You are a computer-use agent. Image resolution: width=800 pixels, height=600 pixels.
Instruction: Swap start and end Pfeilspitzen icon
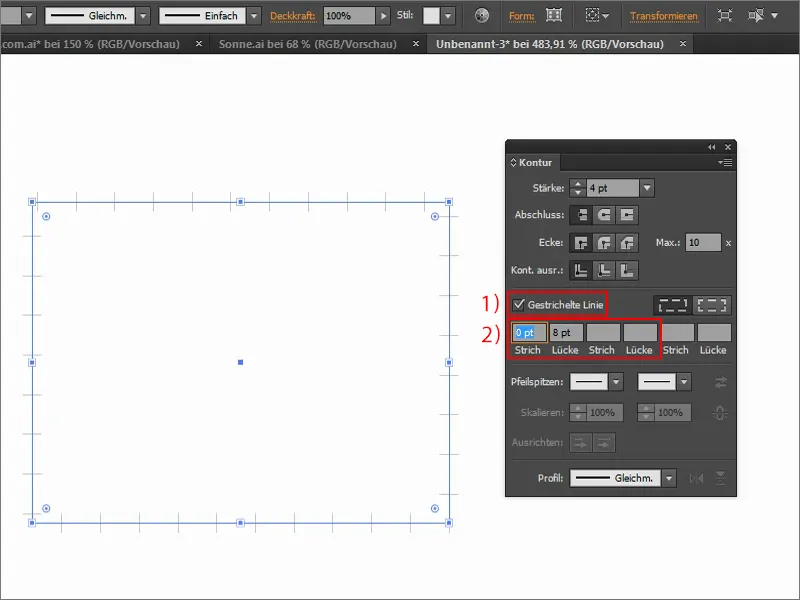pos(720,382)
